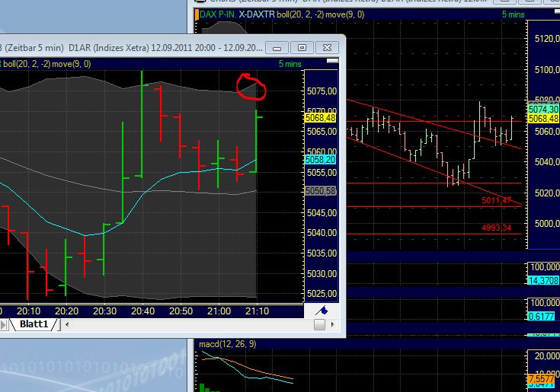
Task: Click the '5 mins' label in back chart window
Action: click(x=514, y=14)
